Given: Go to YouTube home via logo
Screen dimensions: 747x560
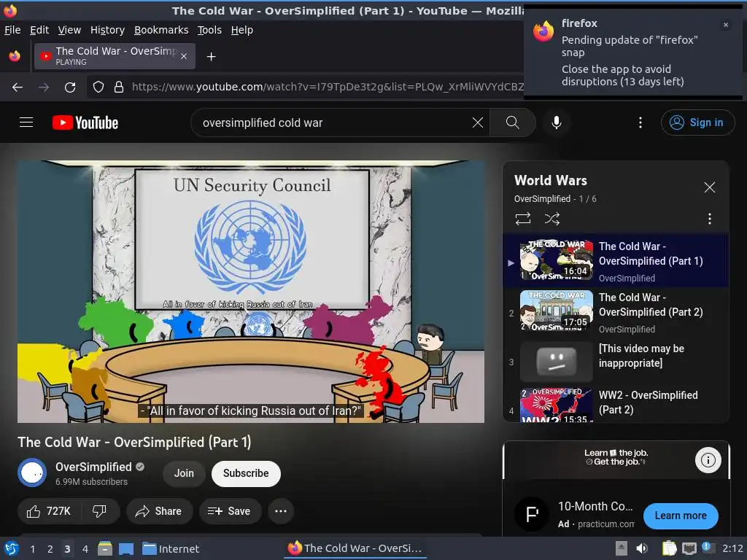Looking at the screenshot, I should coord(85,122).
